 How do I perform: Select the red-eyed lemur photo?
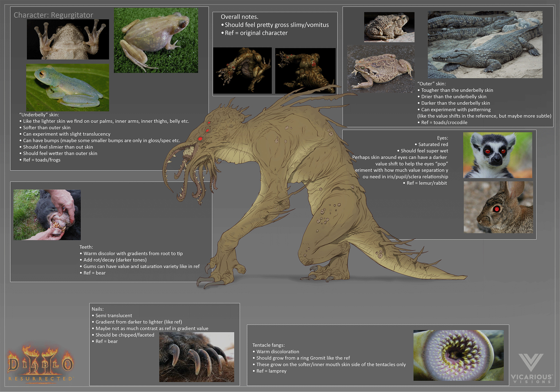click(498, 155)
